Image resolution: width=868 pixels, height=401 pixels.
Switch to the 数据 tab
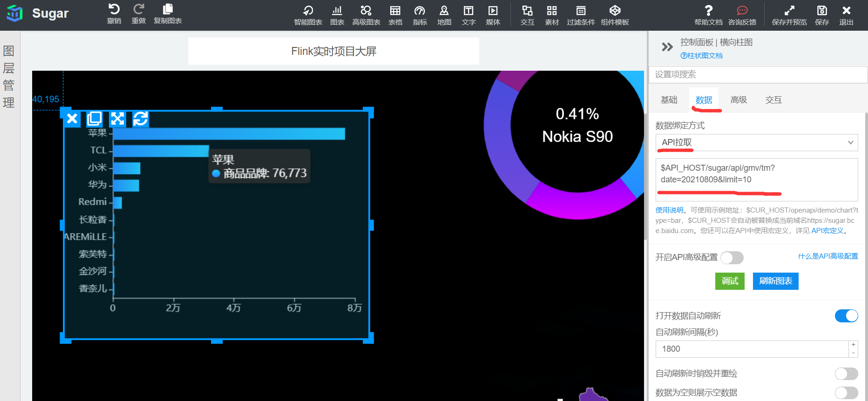tap(704, 100)
